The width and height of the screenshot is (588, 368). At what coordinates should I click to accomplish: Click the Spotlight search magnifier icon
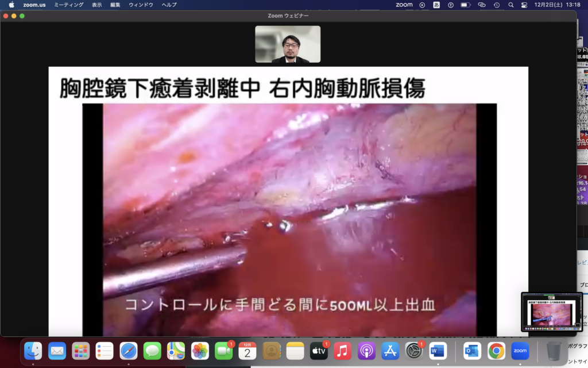pyautogui.click(x=510, y=5)
